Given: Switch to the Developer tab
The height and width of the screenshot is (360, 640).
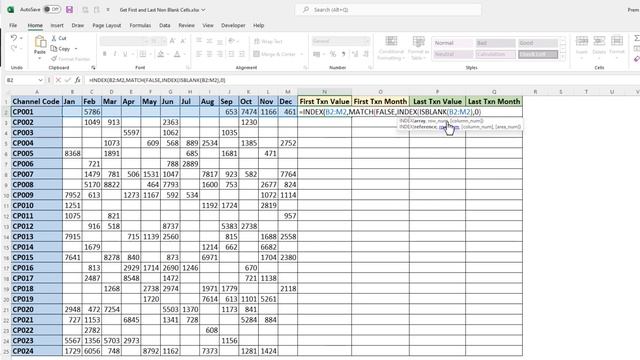Looking at the screenshot, I should point(233,25).
